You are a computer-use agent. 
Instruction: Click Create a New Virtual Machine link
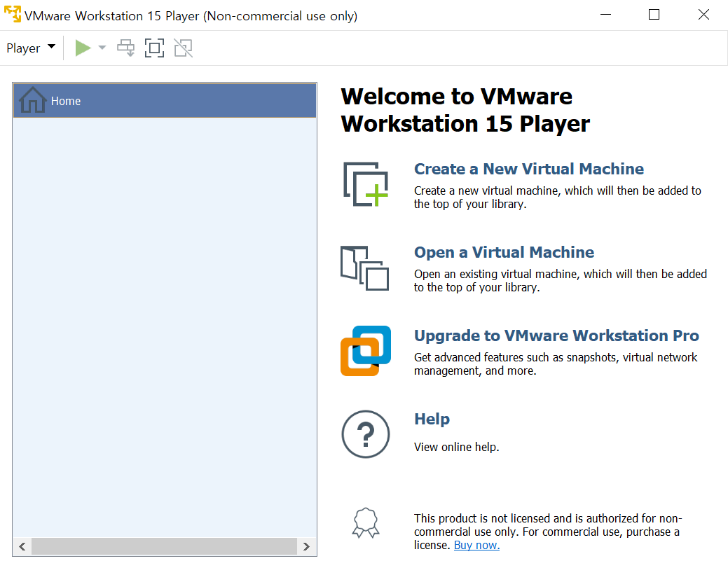pos(529,169)
